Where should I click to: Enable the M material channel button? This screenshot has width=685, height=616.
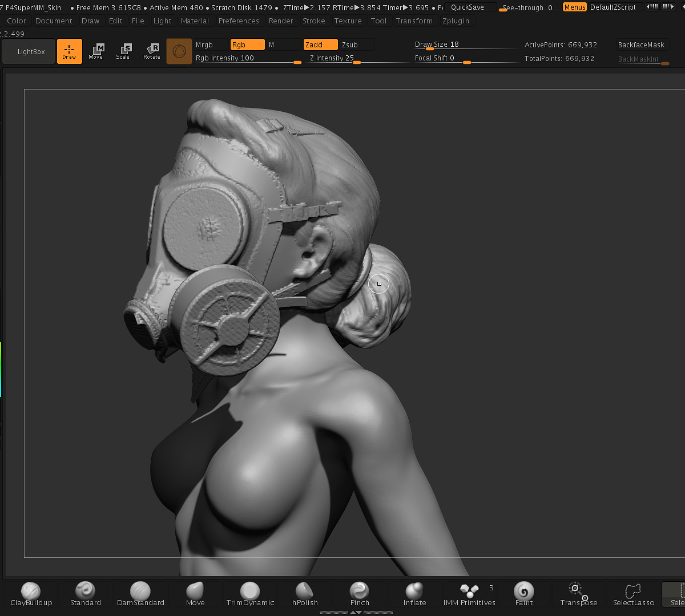[284, 44]
